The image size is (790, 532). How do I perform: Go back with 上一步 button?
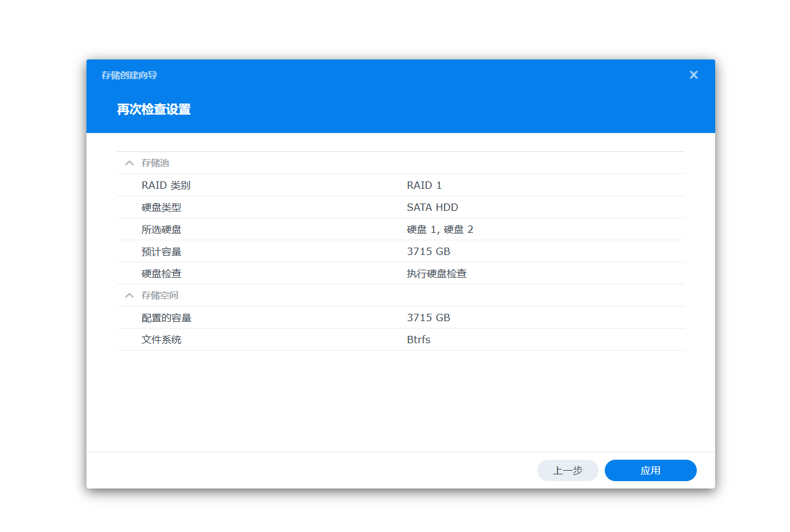tap(568, 471)
